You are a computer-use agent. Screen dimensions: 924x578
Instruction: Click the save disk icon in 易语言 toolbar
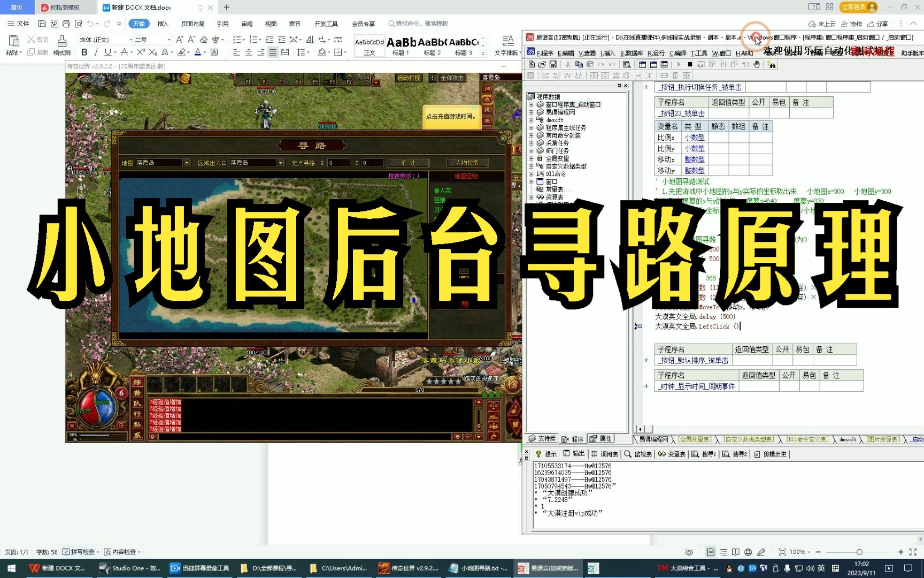(553, 64)
